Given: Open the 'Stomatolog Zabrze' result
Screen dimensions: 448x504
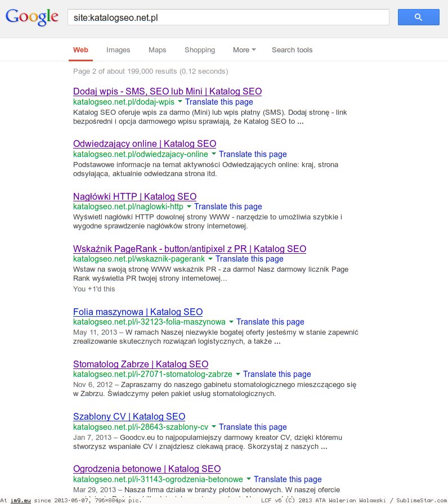Looking at the screenshot, I should 141,364.
